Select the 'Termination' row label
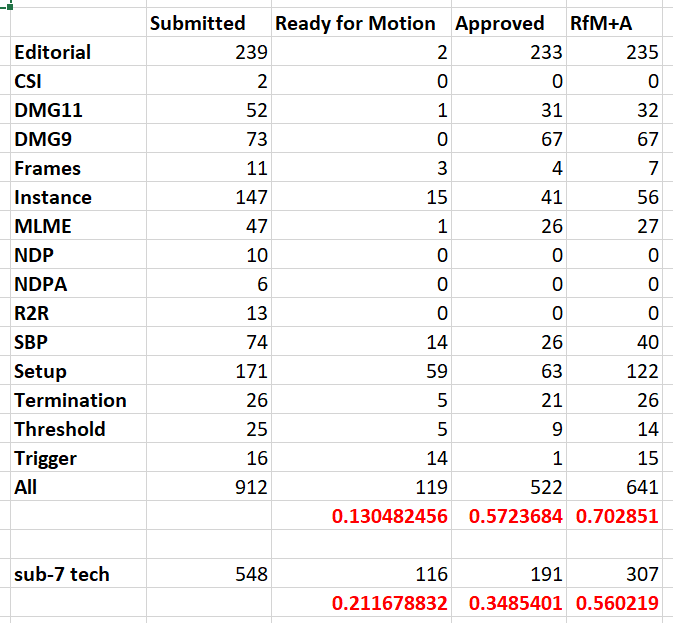This screenshot has height=623, width=673. tap(79, 399)
